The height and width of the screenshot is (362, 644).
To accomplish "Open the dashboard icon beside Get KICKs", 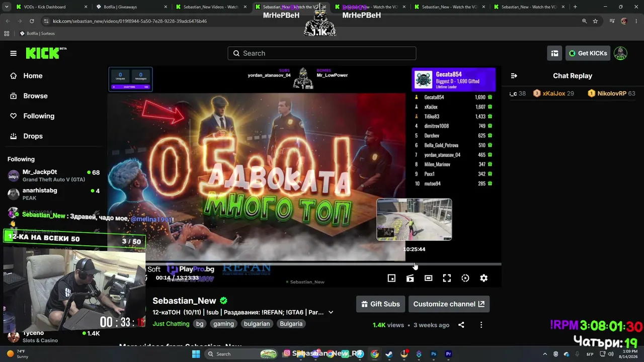I will point(554,53).
